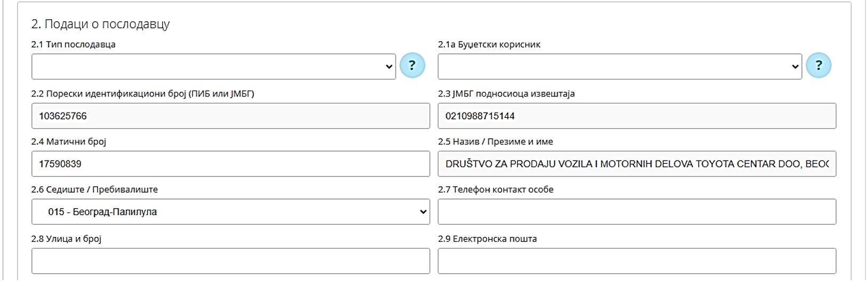Click the label 2.3 ЈМБГ подносиоца извештаја
The image size is (868, 286).
point(506,94)
